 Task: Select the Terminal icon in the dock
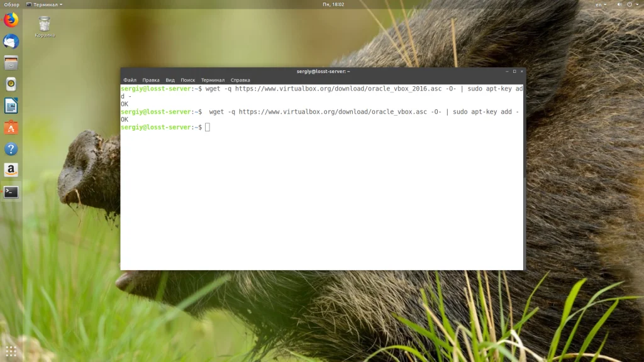pyautogui.click(x=11, y=192)
